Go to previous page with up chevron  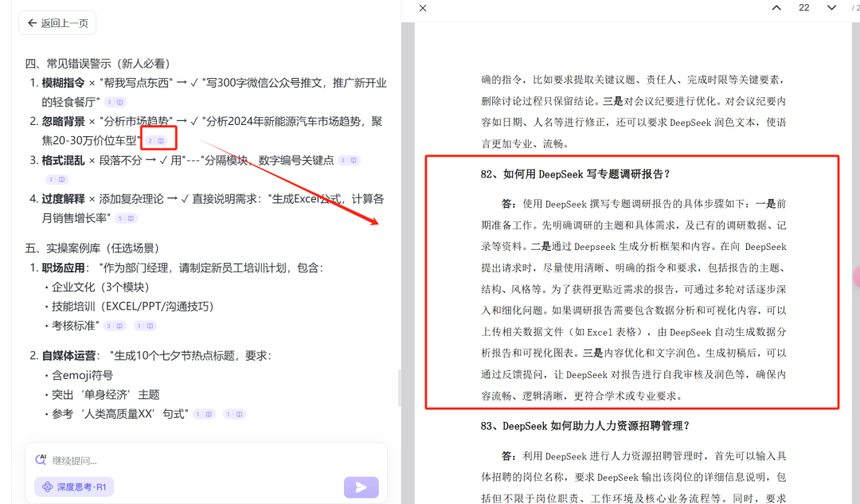point(776,8)
